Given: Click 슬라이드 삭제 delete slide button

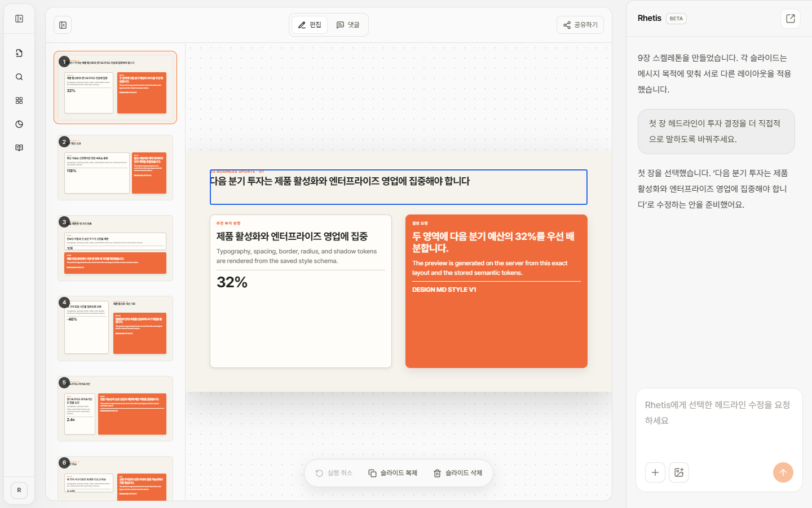Looking at the screenshot, I should pos(458,473).
